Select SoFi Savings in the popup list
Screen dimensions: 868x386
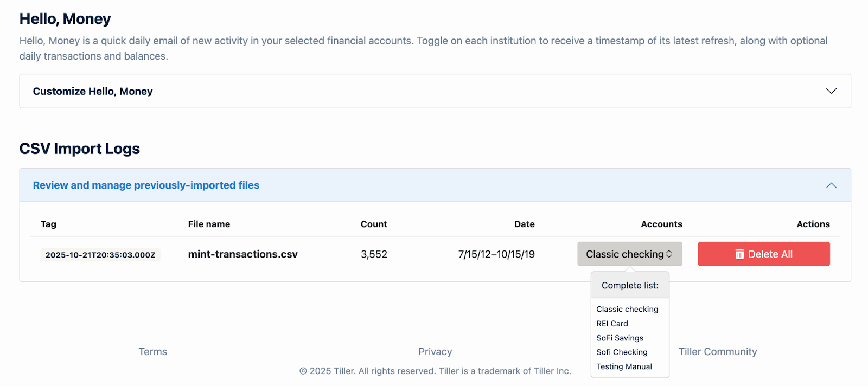(x=620, y=338)
